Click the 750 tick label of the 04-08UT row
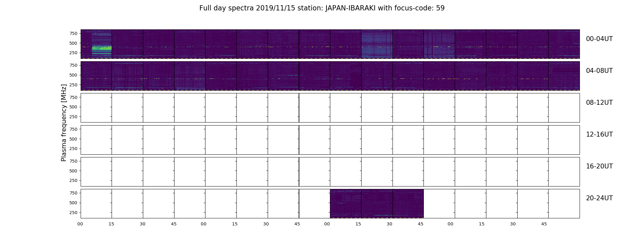Viewport: 644px width, 245px height. click(x=73, y=66)
